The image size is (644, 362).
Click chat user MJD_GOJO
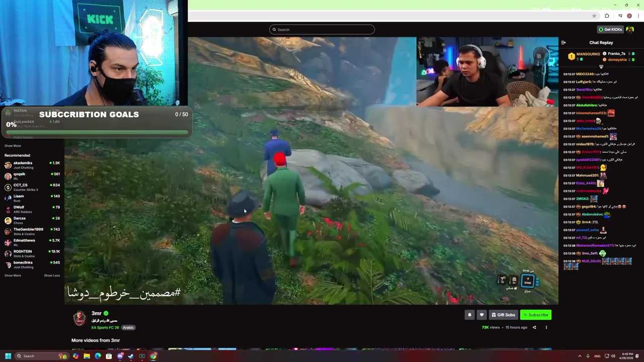[591, 261]
